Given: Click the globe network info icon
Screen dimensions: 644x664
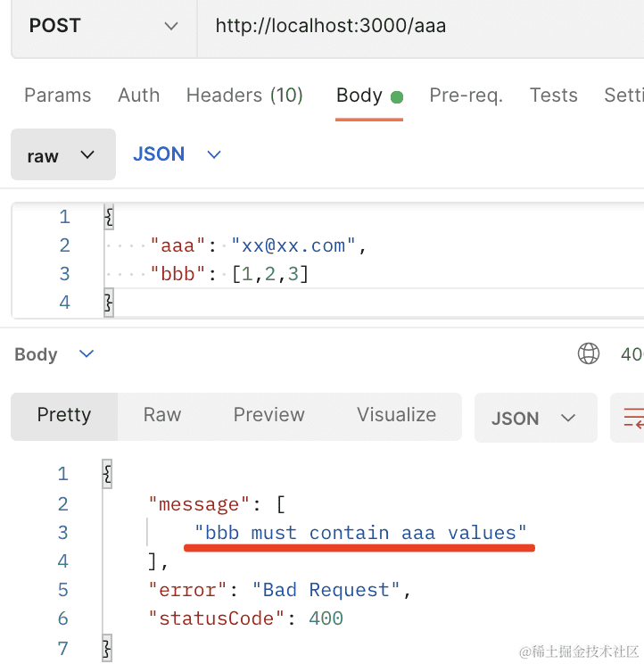Looking at the screenshot, I should 589,354.
